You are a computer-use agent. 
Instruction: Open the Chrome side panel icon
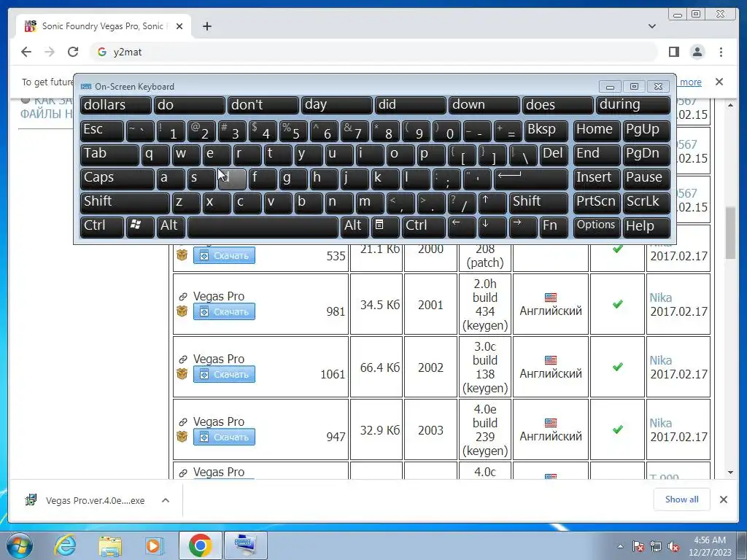click(673, 52)
